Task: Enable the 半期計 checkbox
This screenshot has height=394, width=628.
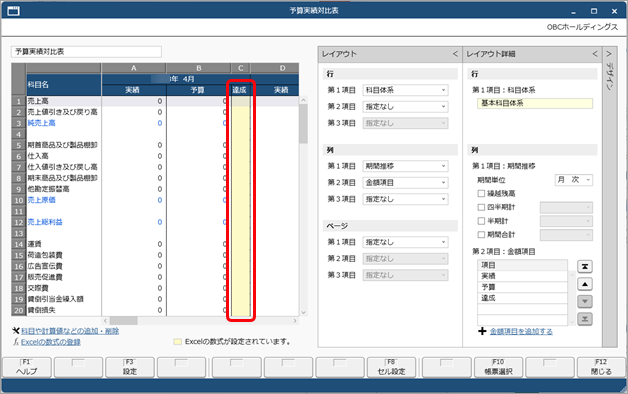Action: click(481, 221)
